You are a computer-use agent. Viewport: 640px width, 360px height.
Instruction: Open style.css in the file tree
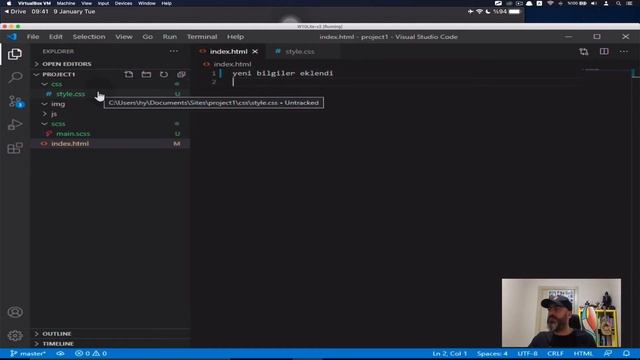(71, 94)
